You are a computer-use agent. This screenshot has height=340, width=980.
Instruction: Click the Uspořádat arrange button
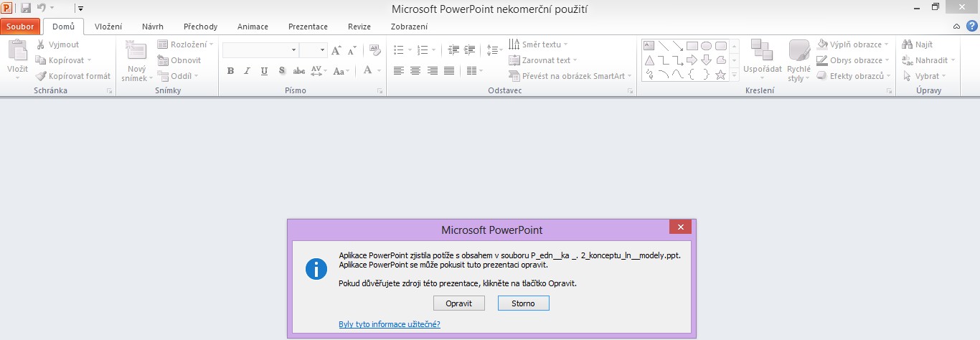763,60
